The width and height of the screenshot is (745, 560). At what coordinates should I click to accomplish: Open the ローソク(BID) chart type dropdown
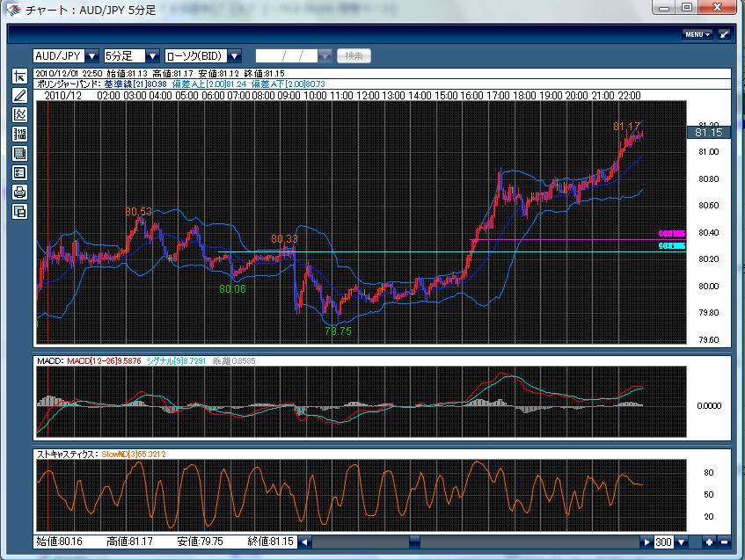pos(234,56)
